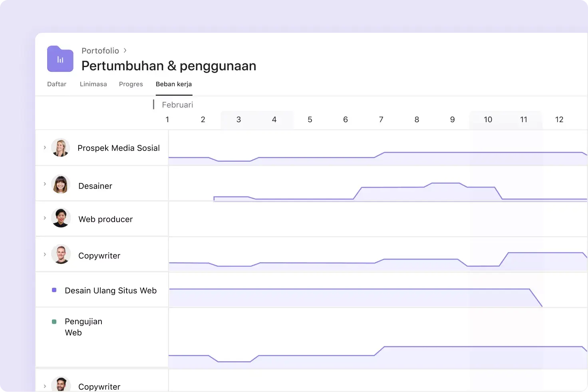The width and height of the screenshot is (588, 392).
Task: Click the avatar next to Prospek Media Sosial
Action: pos(61,147)
